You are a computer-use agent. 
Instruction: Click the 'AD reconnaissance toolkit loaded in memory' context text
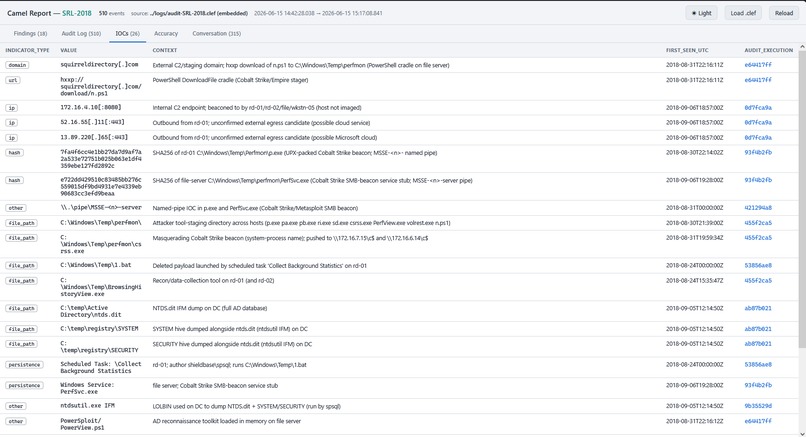point(227,421)
